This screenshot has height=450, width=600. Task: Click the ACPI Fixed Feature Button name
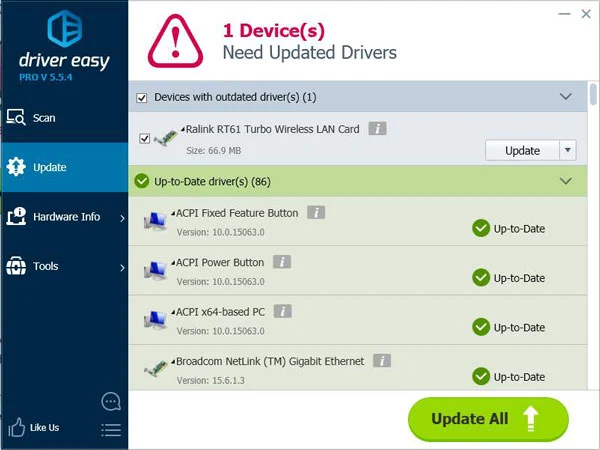(x=237, y=213)
